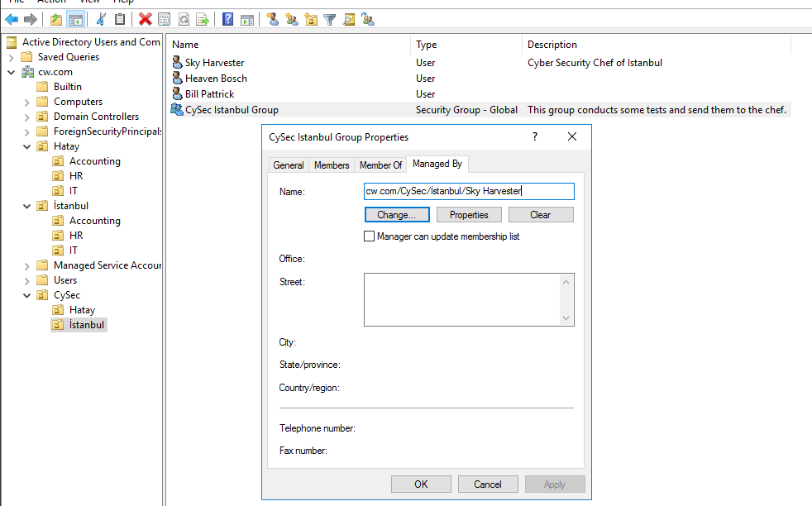The height and width of the screenshot is (506, 812).
Task: Click the CySec Istanbul Group list icon
Action: pos(177,110)
